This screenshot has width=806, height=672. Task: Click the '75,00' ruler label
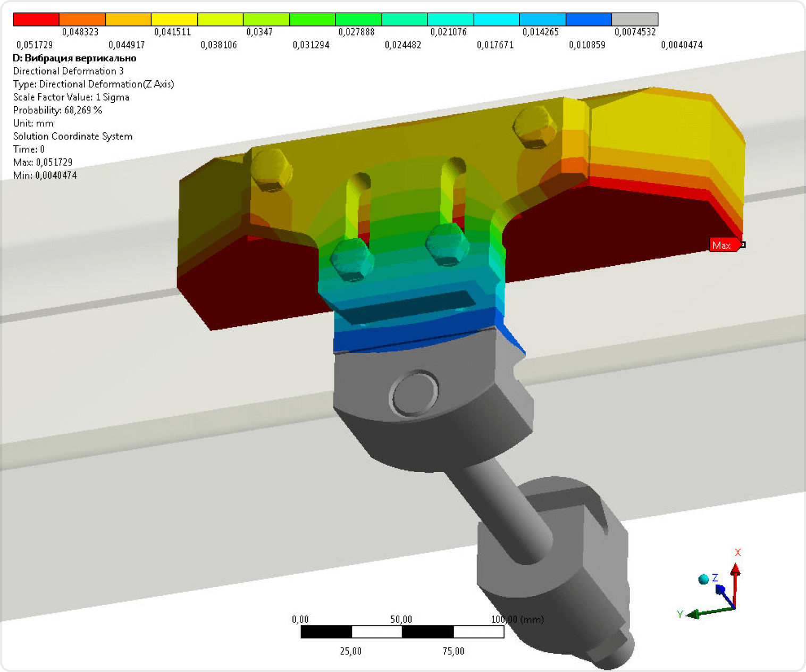coord(454,651)
